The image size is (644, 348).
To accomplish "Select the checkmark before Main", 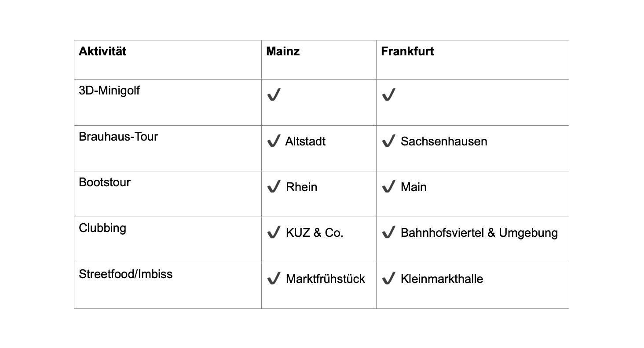I will [388, 187].
